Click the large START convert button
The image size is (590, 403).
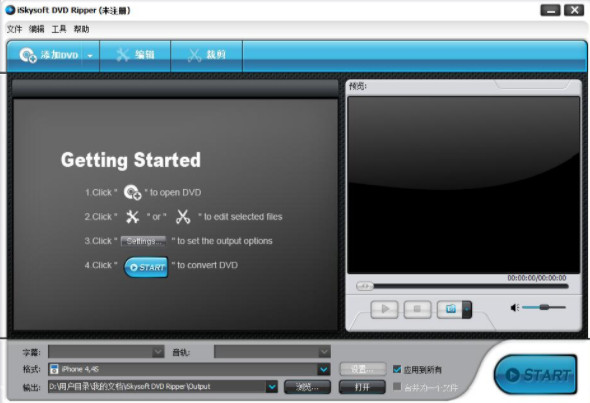click(535, 374)
